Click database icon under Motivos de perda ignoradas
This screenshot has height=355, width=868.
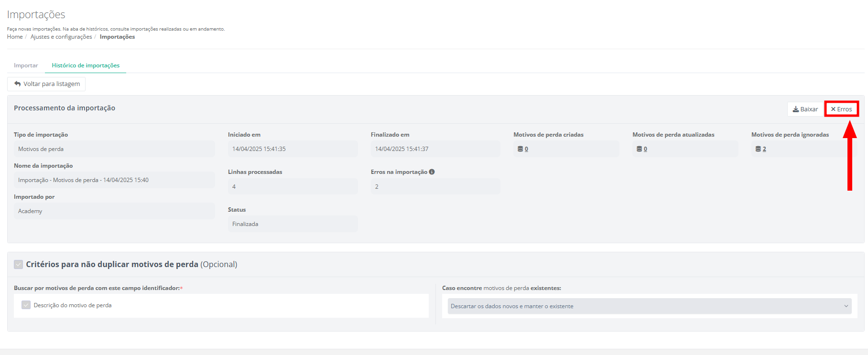pos(758,149)
